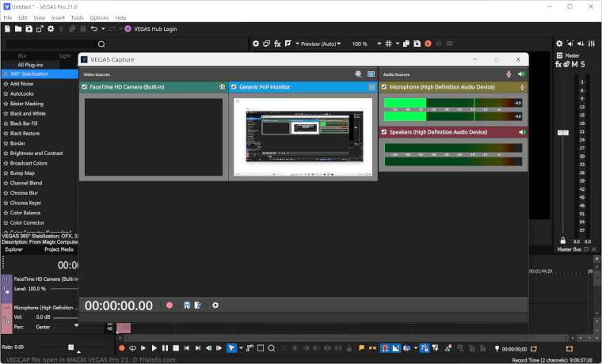Click the mic icon on Microphone source bar
Screen dimensions: 602x364
522,87
